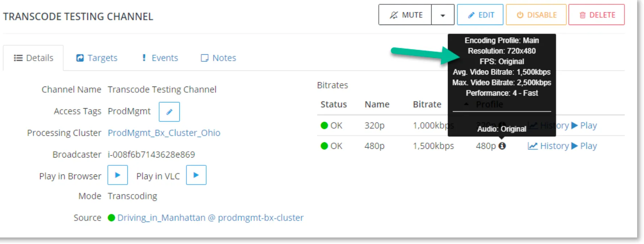
Task: Click the Edit button
Action: (480, 15)
